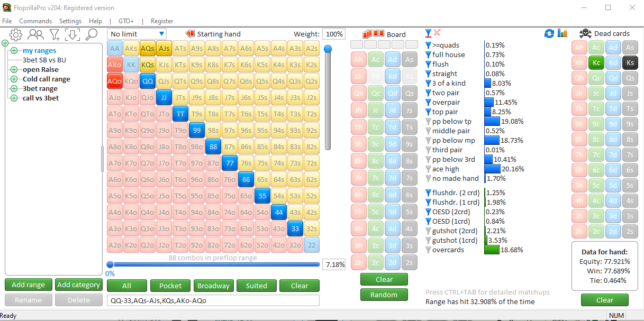Click the range percentage 7.18% field

click(334, 264)
